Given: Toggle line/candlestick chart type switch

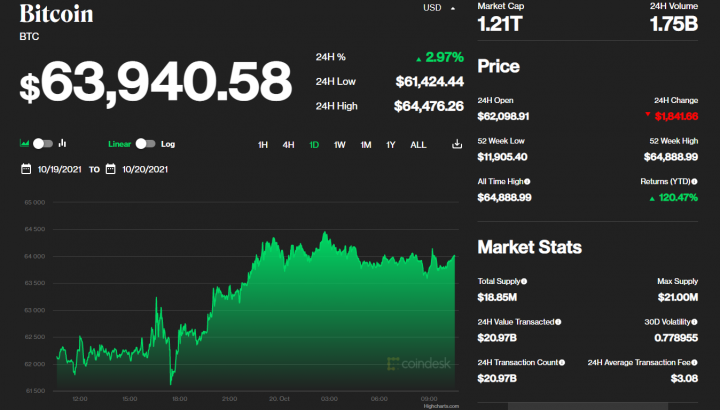Looking at the screenshot, I should point(42,144).
